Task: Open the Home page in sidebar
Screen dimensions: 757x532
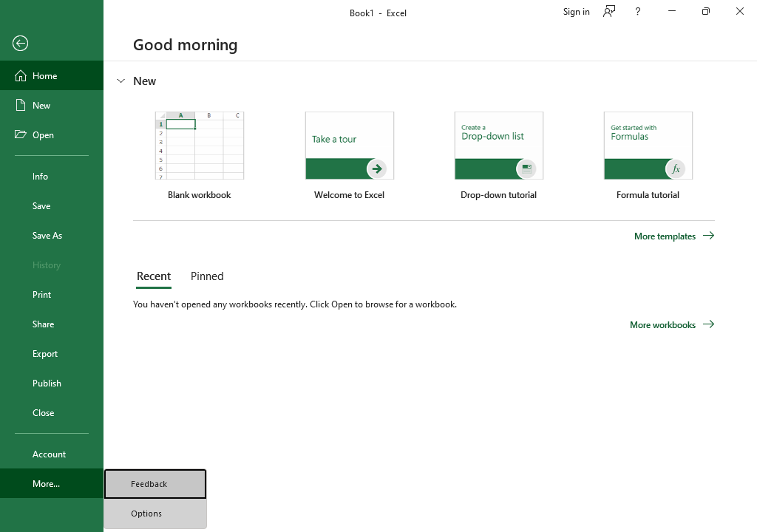Action: pos(52,76)
